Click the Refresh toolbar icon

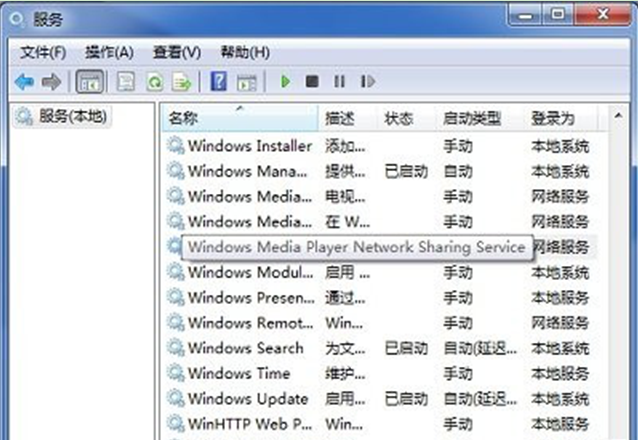pos(154,82)
